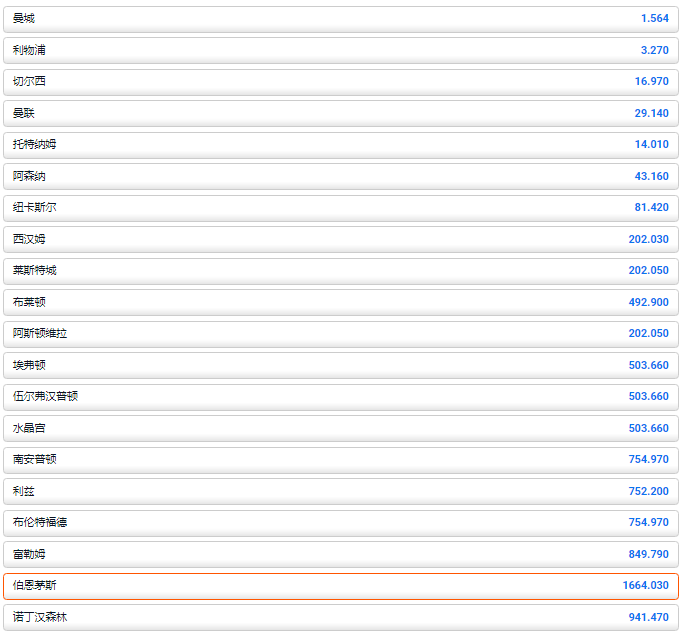Image resolution: width=687 pixels, height=639 pixels.
Task: Click the 1.564 odds for 曼城
Action: tap(655, 18)
